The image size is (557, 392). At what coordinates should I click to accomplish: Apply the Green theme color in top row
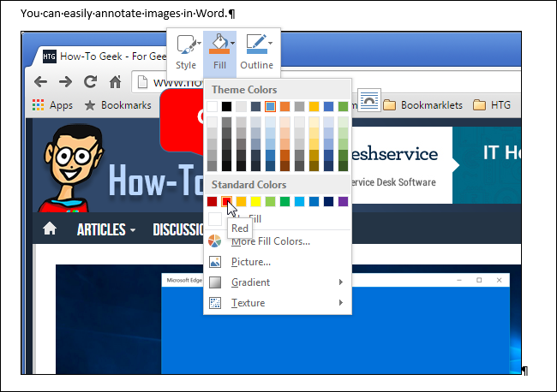click(343, 106)
